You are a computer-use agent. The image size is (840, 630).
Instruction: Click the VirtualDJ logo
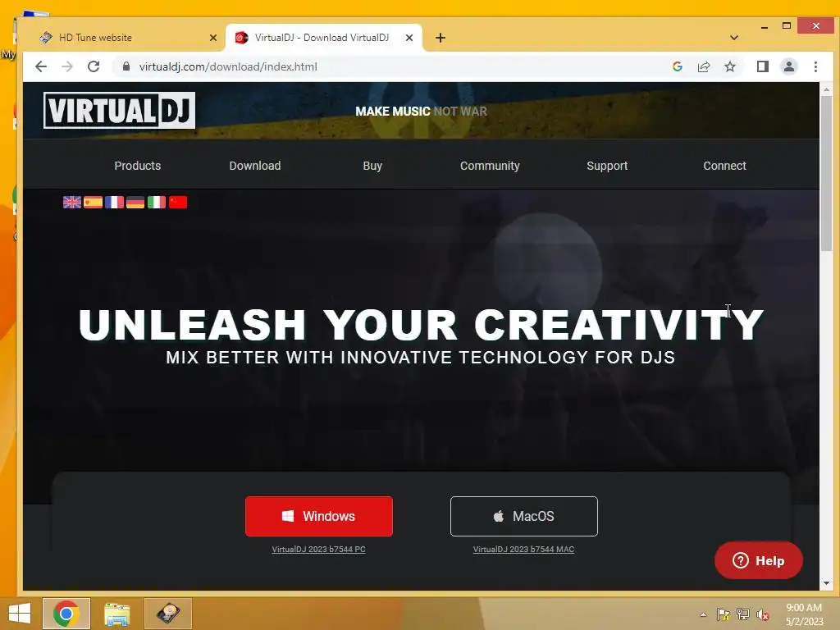tap(119, 111)
